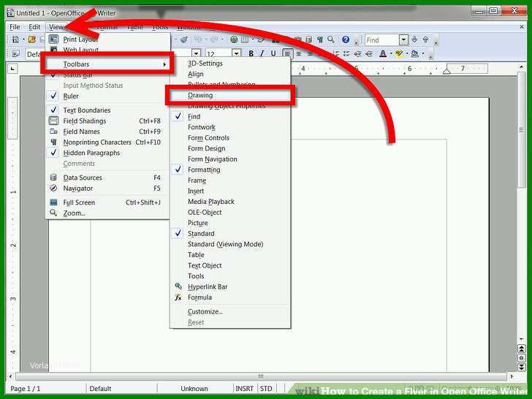
Task: Click Find Next down arrow icon
Action: click(414, 39)
